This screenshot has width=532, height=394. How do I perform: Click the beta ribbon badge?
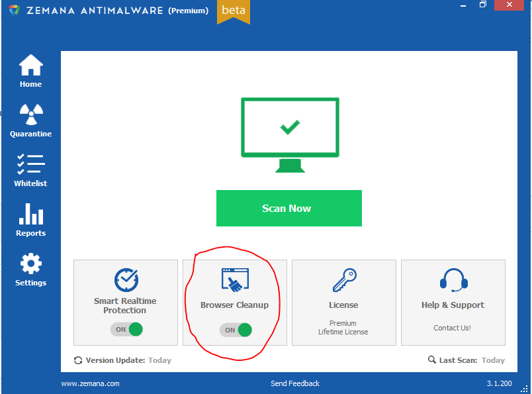pos(234,12)
